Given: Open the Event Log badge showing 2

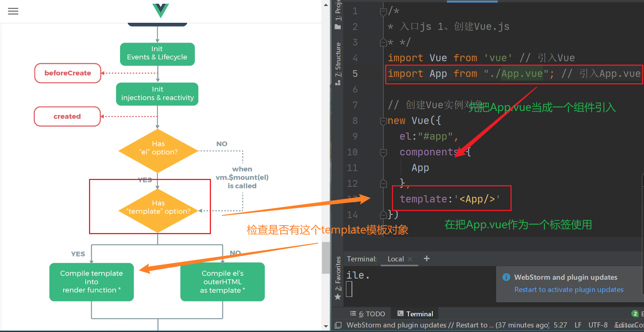Looking at the screenshot, I should click(635, 314).
